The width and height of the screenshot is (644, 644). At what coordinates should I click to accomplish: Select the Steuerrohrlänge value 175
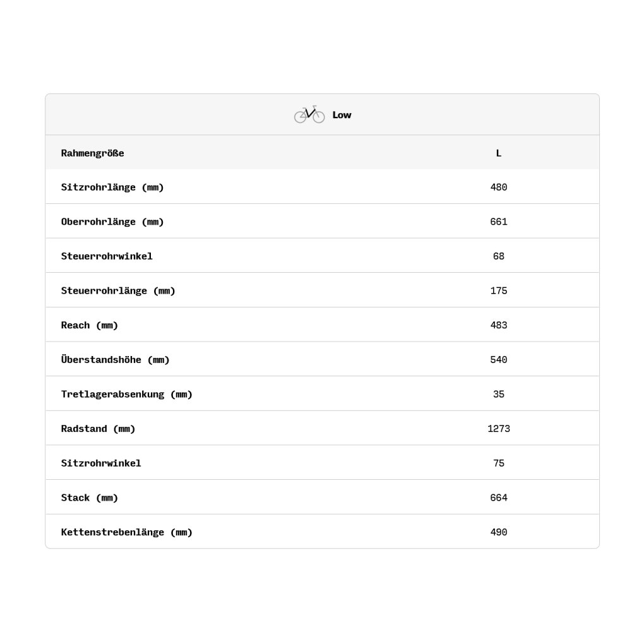498,290
